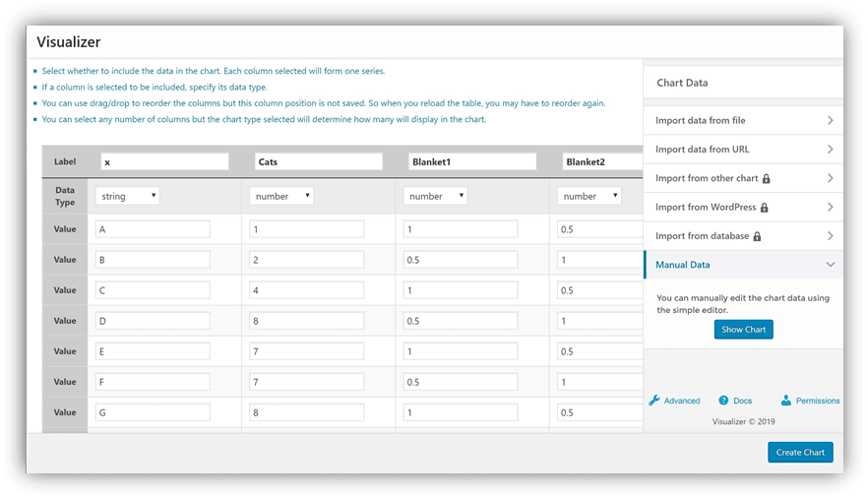Edit the 'Blanket1' label field
The width and height of the screenshot is (868, 498).
472,161
